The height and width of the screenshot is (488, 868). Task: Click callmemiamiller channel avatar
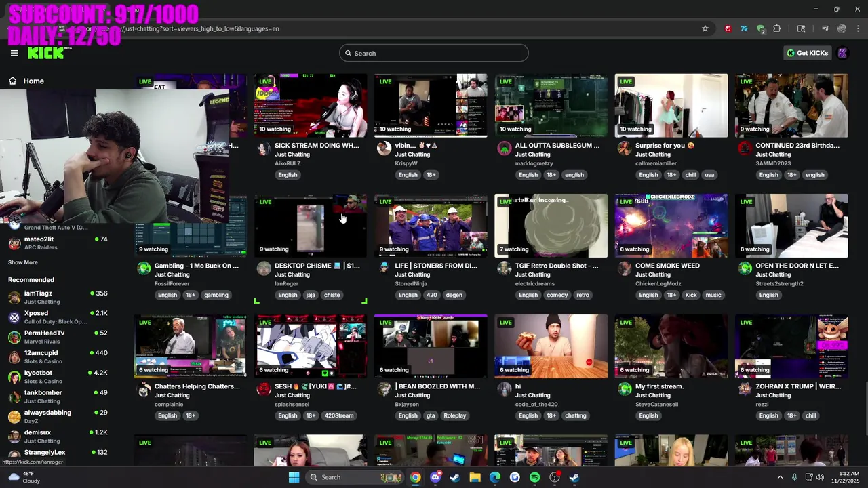(625, 148)
